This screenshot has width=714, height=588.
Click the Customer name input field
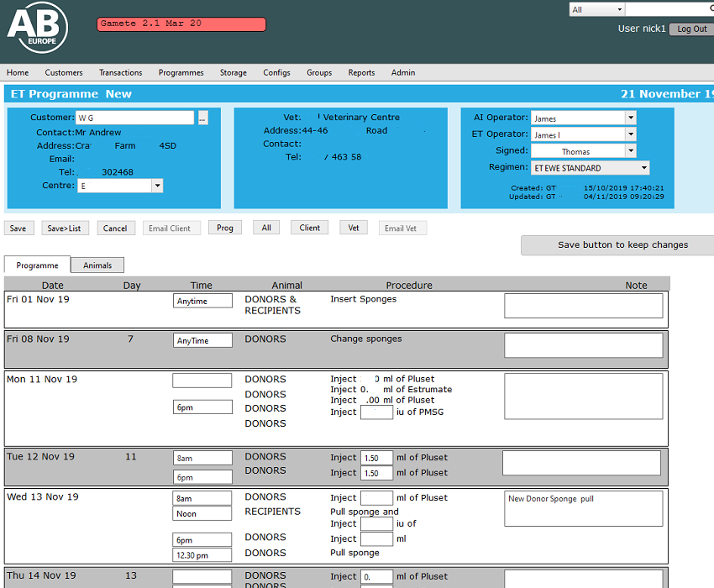pos(134,118)
